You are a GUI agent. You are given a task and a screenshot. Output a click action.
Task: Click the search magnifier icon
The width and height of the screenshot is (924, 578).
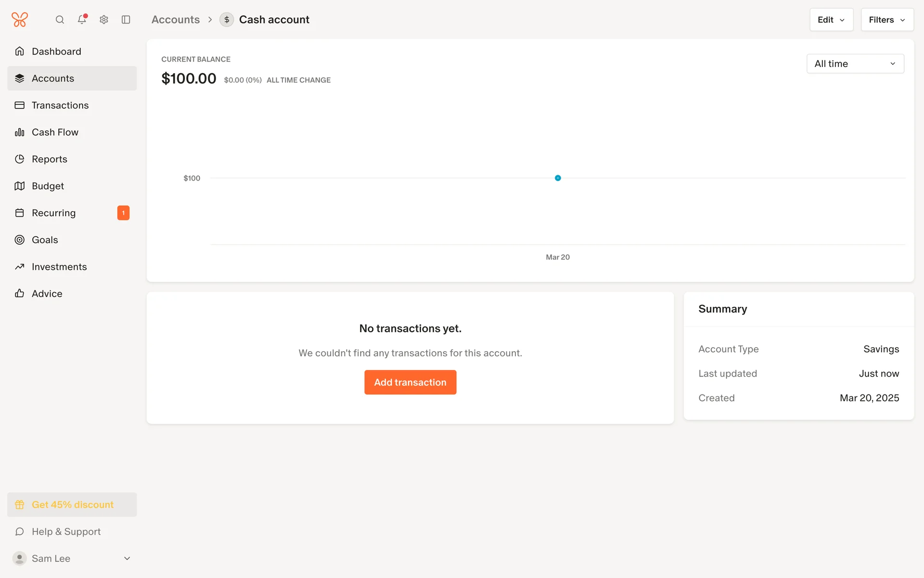point(60,20)
